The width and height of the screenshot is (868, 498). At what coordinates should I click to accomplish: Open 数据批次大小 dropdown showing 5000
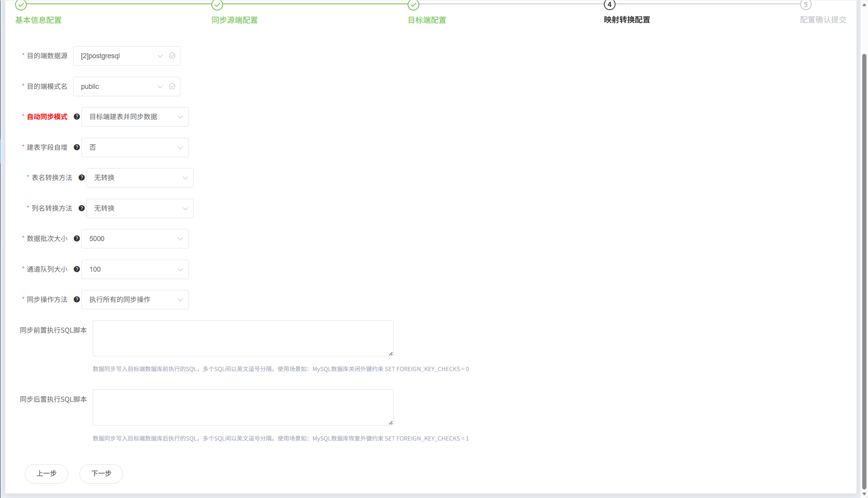click(x=135, y=239)
